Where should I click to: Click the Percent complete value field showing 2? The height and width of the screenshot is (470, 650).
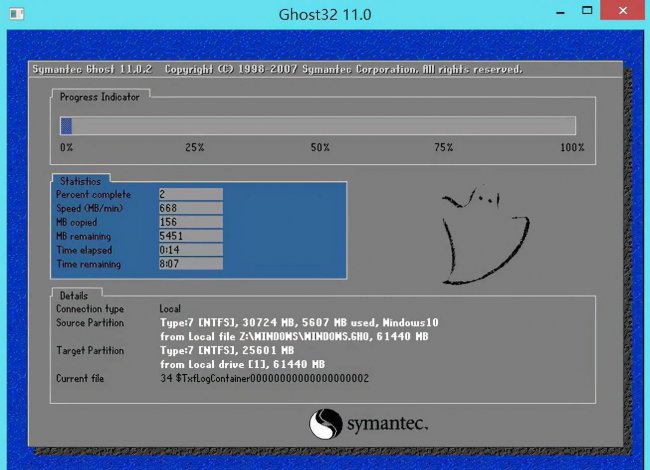191,194
